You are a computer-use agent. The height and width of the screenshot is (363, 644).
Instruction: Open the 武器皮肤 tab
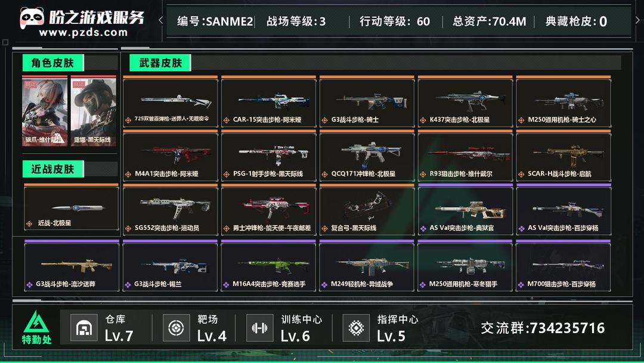pos(160,63)
